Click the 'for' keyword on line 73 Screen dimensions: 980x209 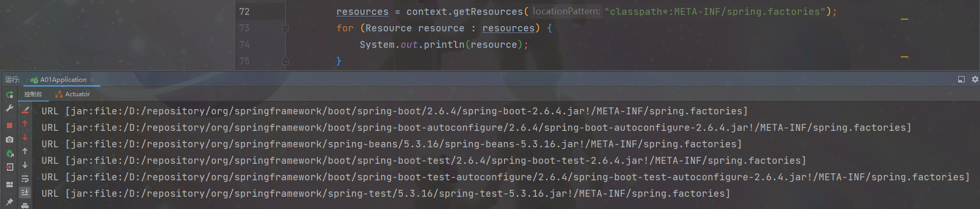[x=345, y=28]
